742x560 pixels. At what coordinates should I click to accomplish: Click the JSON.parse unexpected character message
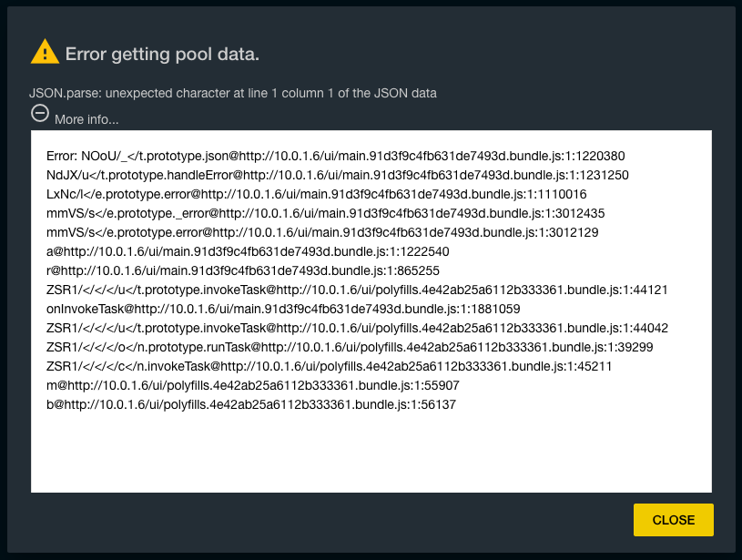tap(233, 93)
